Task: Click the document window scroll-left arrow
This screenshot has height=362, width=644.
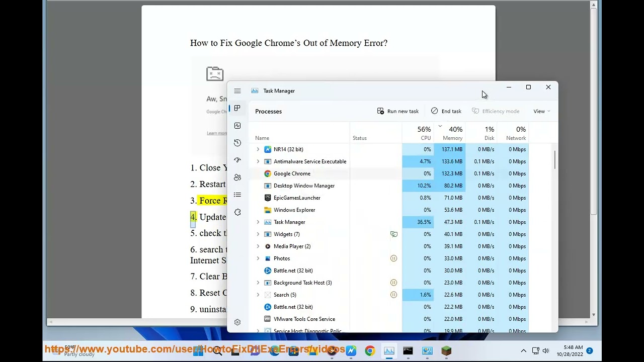Action: pos(50,322)
